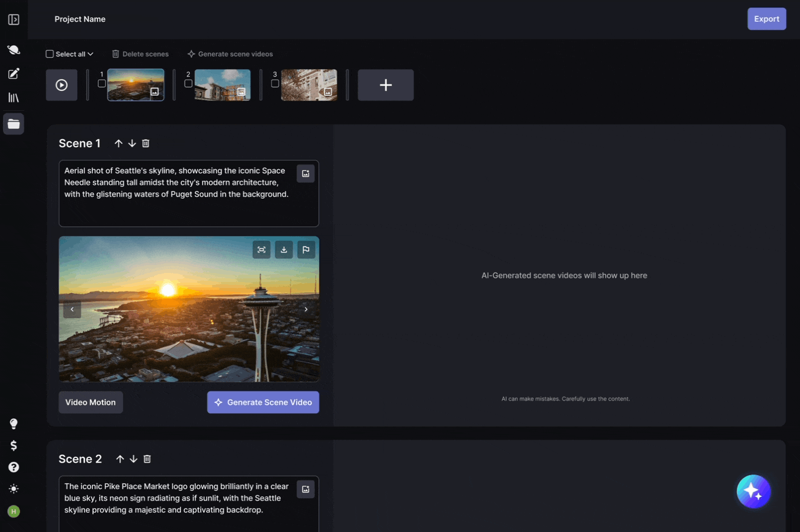
Task: Click the Export button
Action: (x=767, y=19)
